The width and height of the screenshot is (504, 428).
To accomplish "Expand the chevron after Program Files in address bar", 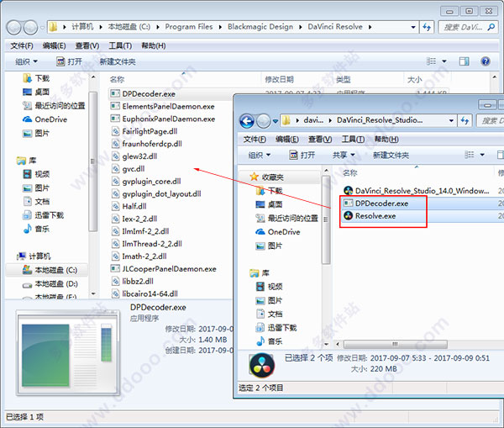I will [x=220, y=27].
